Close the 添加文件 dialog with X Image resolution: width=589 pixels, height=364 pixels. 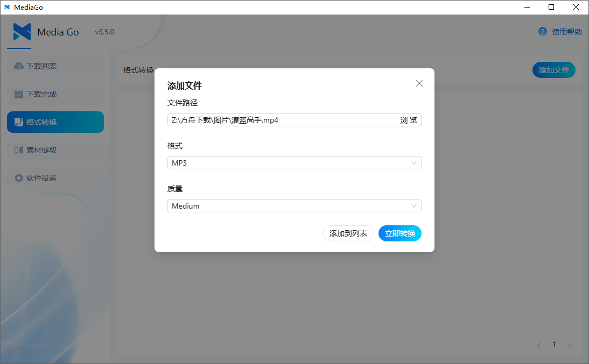click(x=419, y=83)
